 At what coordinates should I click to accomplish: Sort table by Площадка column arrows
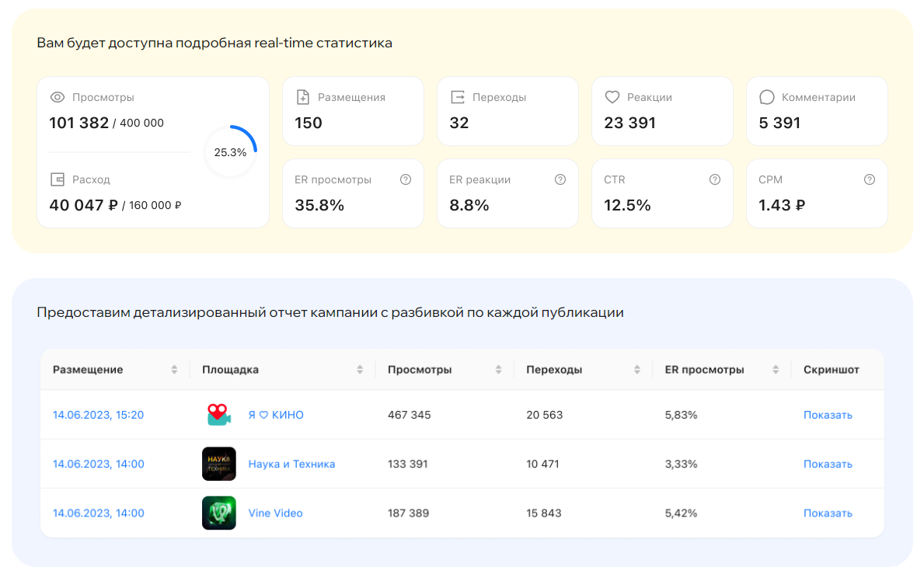coord(360,370)
